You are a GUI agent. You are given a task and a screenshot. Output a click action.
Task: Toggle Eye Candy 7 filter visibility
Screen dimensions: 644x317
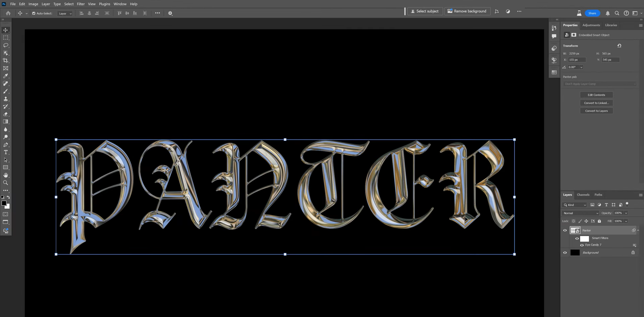pyautogui.click(x=582, y=245)
